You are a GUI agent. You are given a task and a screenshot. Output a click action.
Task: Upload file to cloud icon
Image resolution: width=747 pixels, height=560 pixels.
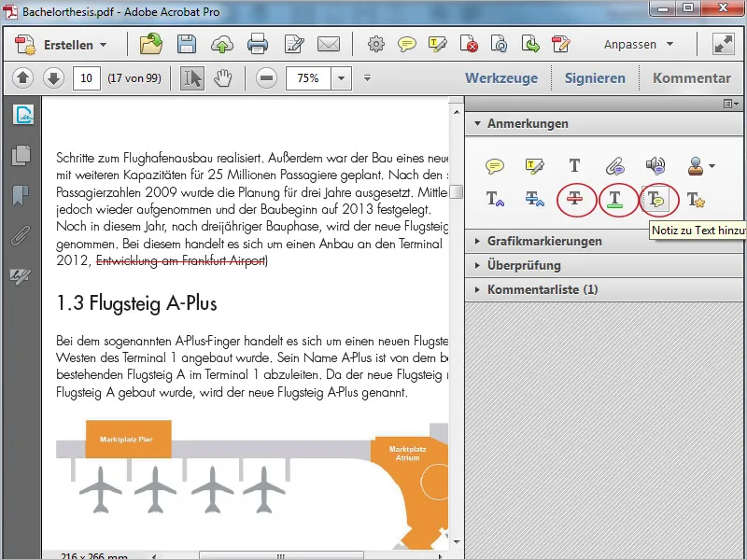(x=221, y=44)
